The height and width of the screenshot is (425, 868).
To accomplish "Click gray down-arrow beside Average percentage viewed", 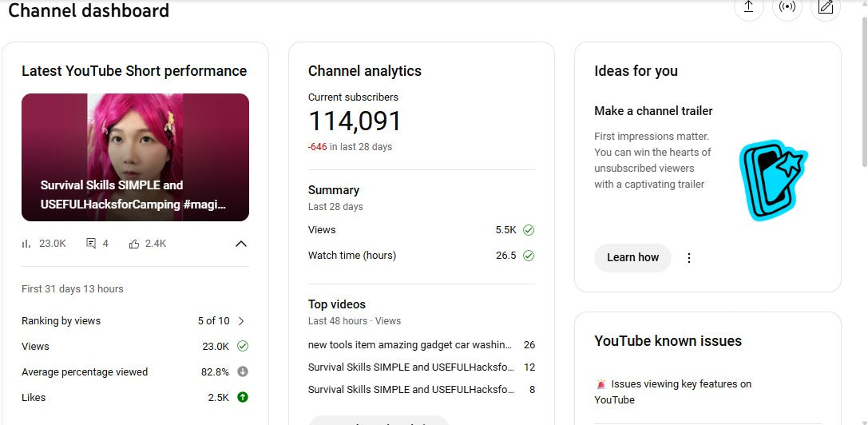I will pyautogui.click(x=243, y=371).
